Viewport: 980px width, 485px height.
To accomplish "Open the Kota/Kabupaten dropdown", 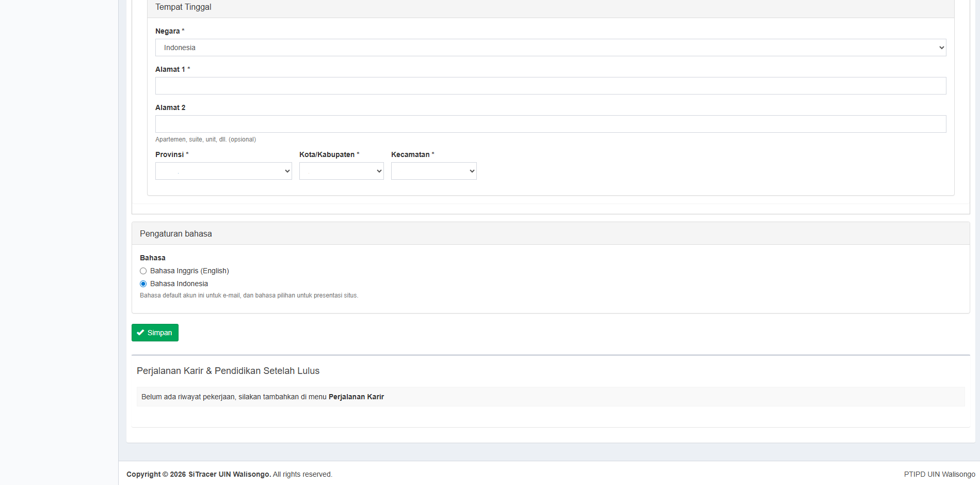I will [341, 171].
